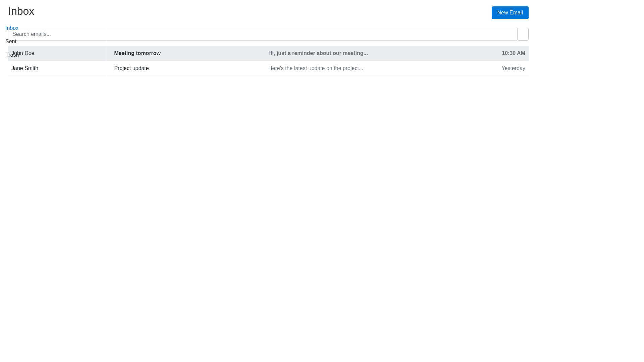Select the Project update subject line

(x=131, y=68)
